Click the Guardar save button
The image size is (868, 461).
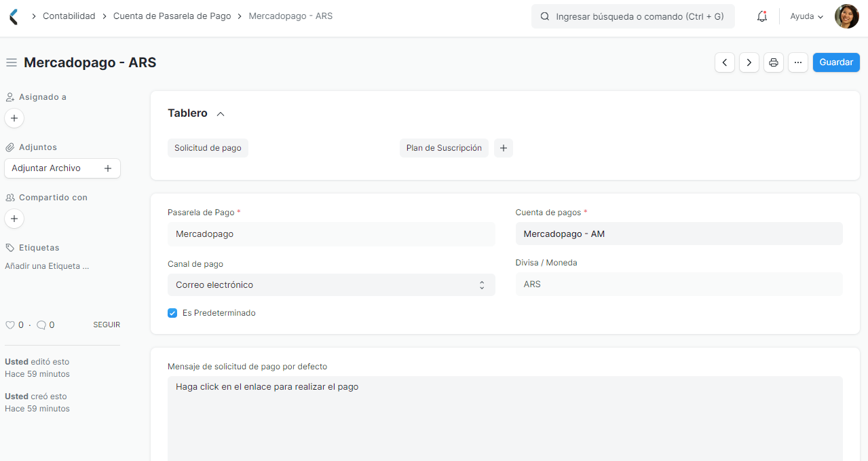836,62
